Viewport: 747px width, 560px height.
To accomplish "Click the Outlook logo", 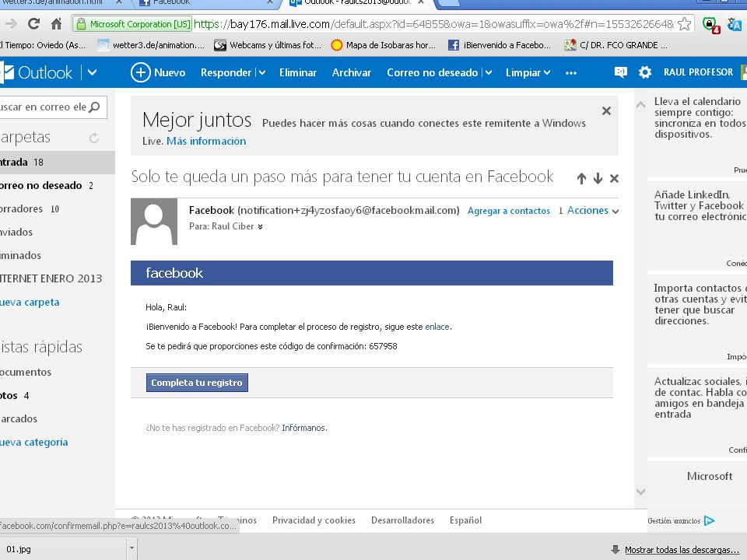I will [37, 72].
